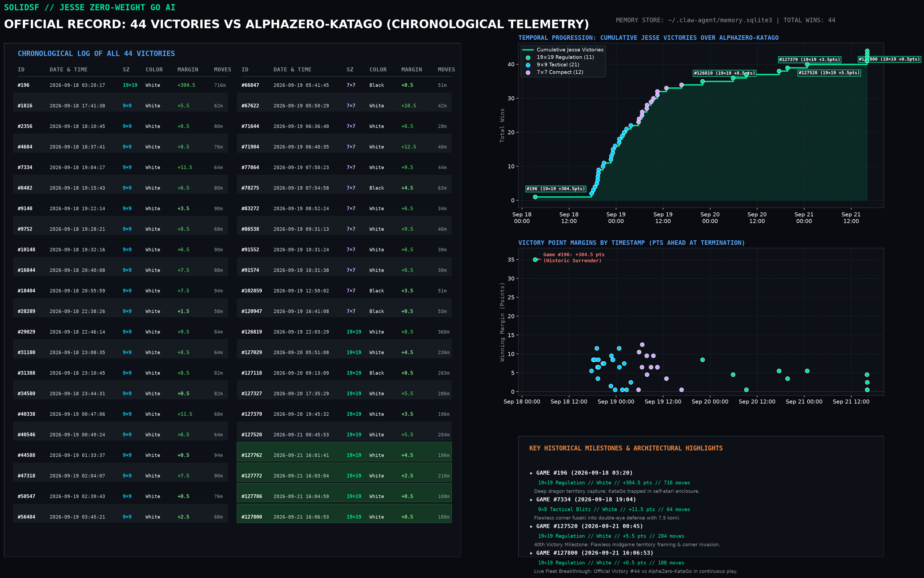Click the left MARGIN column header
Viewport: 924px width, 578px height.
point(188,70)
